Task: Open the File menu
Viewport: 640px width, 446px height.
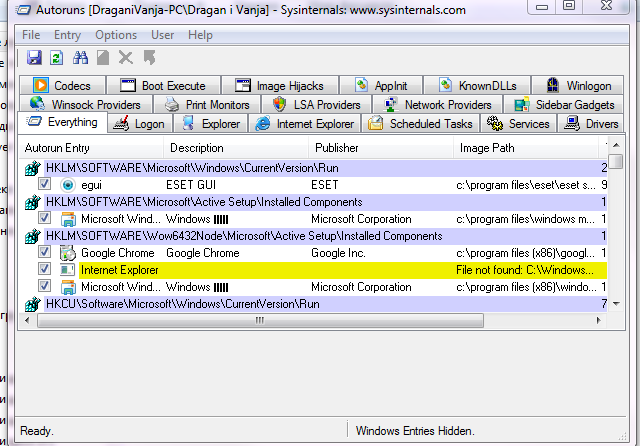Action: point(31,35)
